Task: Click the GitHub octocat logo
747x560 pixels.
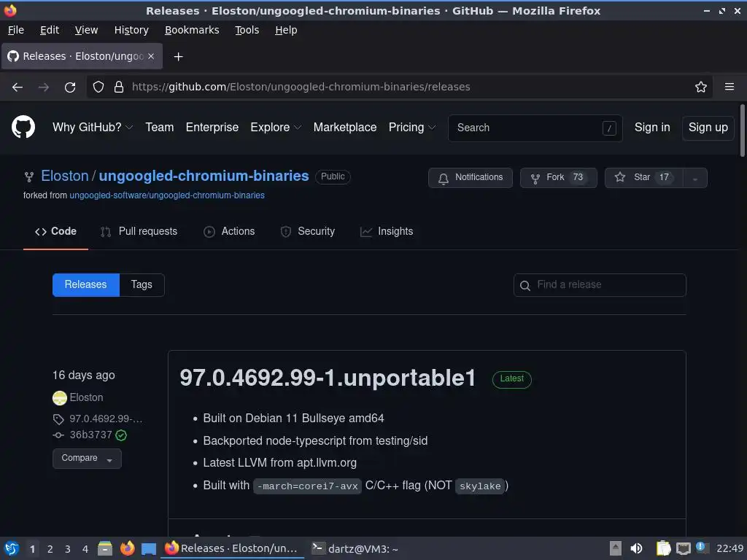Action: pos(23,127)
